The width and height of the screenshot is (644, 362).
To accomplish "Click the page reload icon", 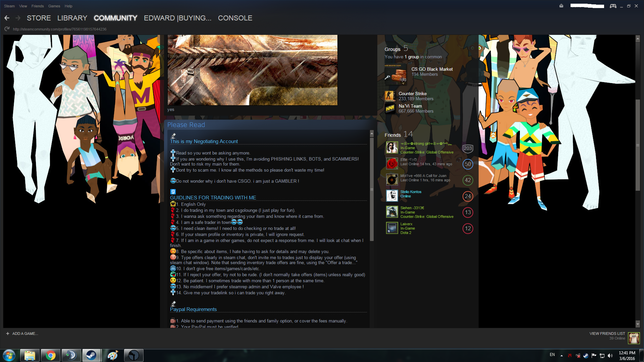I will tap(7, 29).
